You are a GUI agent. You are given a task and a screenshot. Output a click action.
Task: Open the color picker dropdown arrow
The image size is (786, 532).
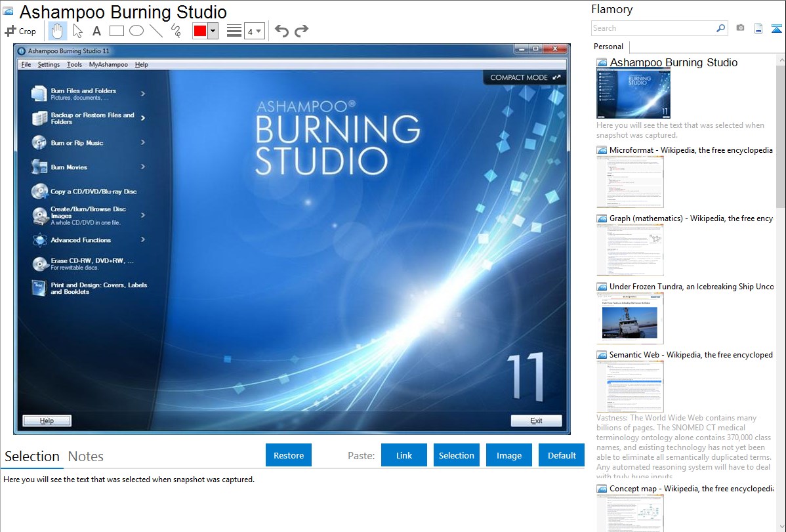tap(213, 31)
